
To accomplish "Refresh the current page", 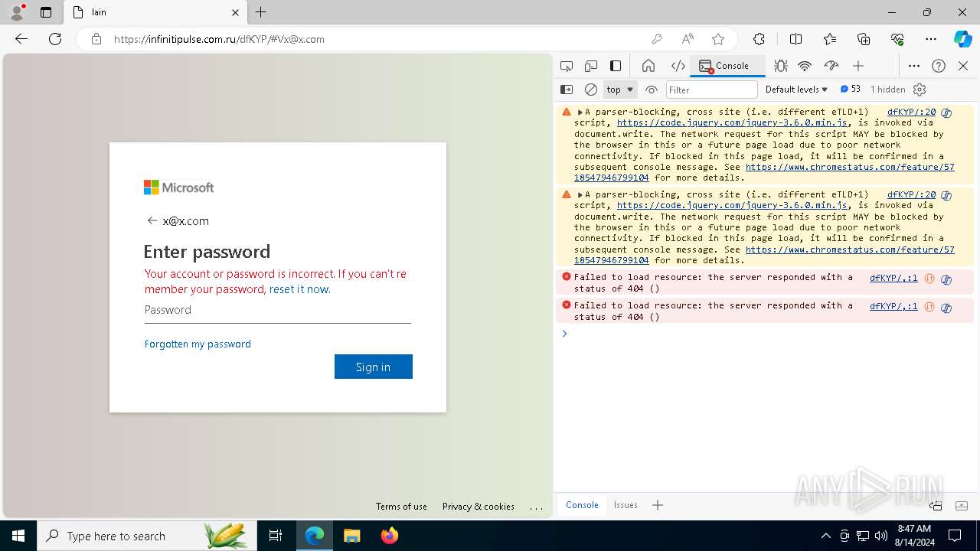I will tap(55, 39).
